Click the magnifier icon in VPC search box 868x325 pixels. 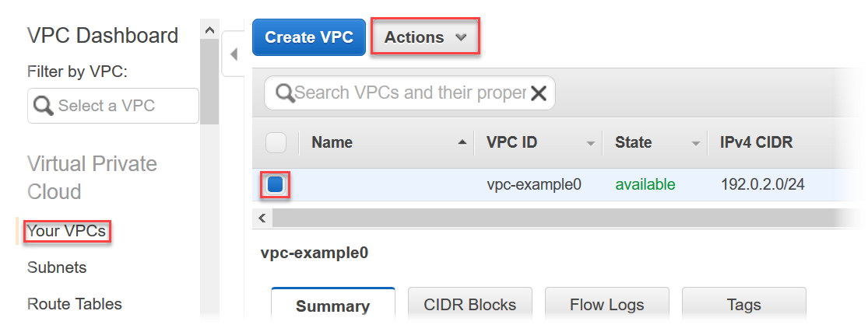[284, 93]
